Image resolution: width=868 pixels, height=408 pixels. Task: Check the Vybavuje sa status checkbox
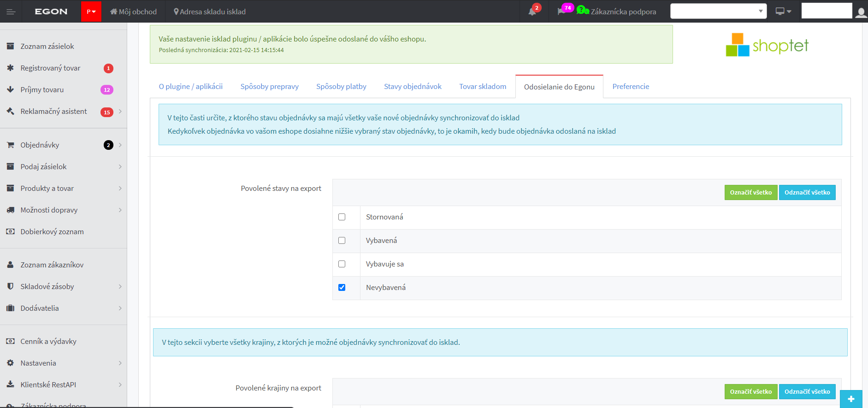(x=342, y=264)
